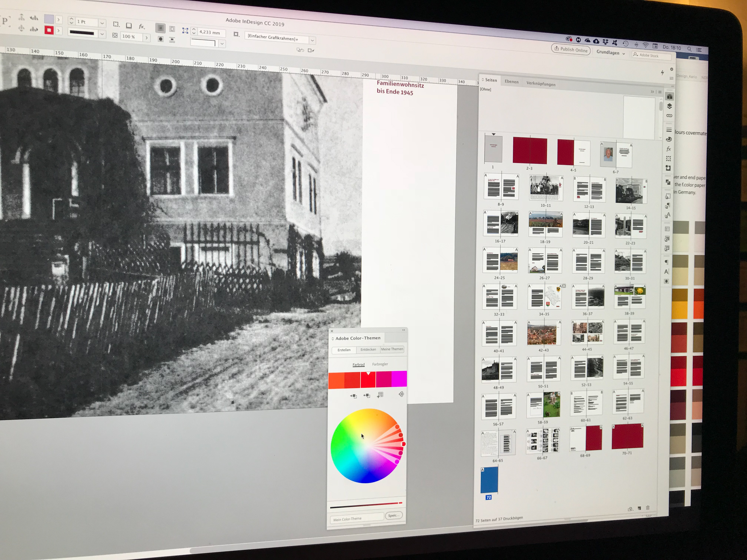Click the Wi-Fi status icon
The width and height of the screenshot is (747, 560).
coord(645,45)
